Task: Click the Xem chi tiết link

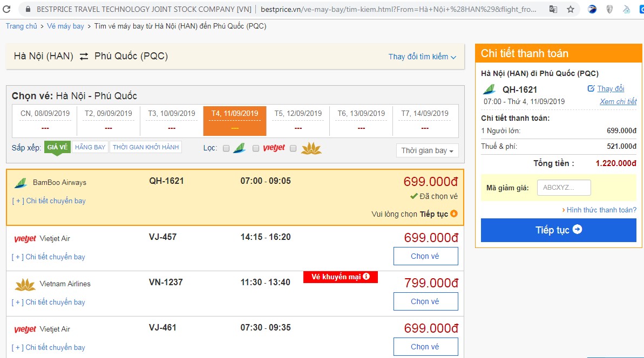Action: (618, 102)
